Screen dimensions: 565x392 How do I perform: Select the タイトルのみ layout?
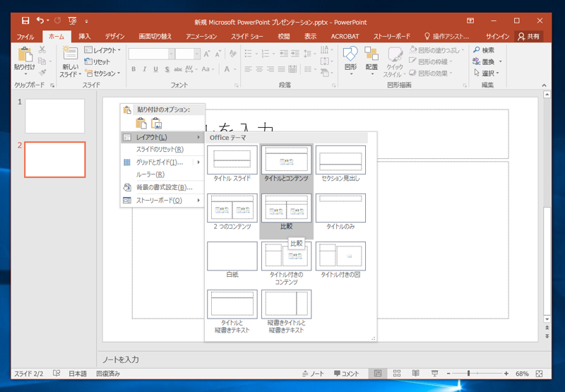click(x=340, y=208)
